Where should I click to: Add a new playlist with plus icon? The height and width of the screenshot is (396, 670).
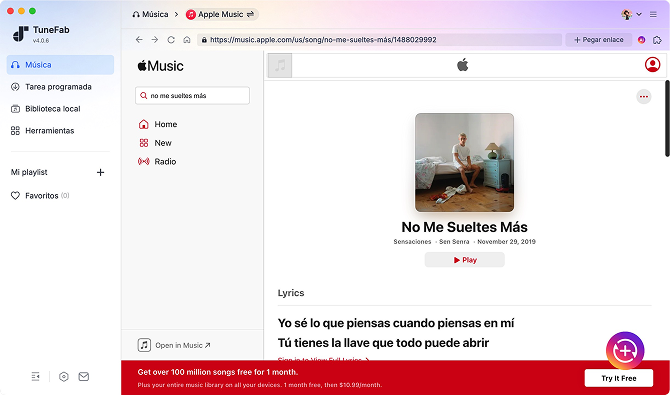100,173
